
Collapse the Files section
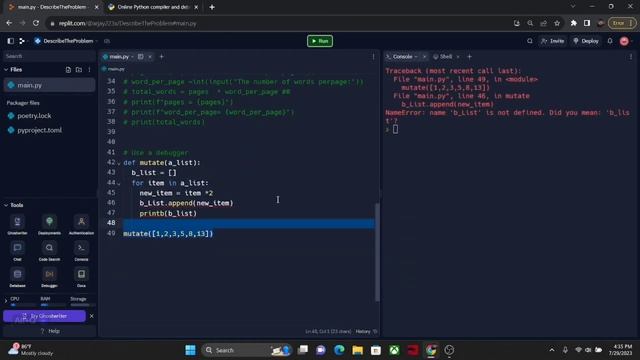[6, 70]
